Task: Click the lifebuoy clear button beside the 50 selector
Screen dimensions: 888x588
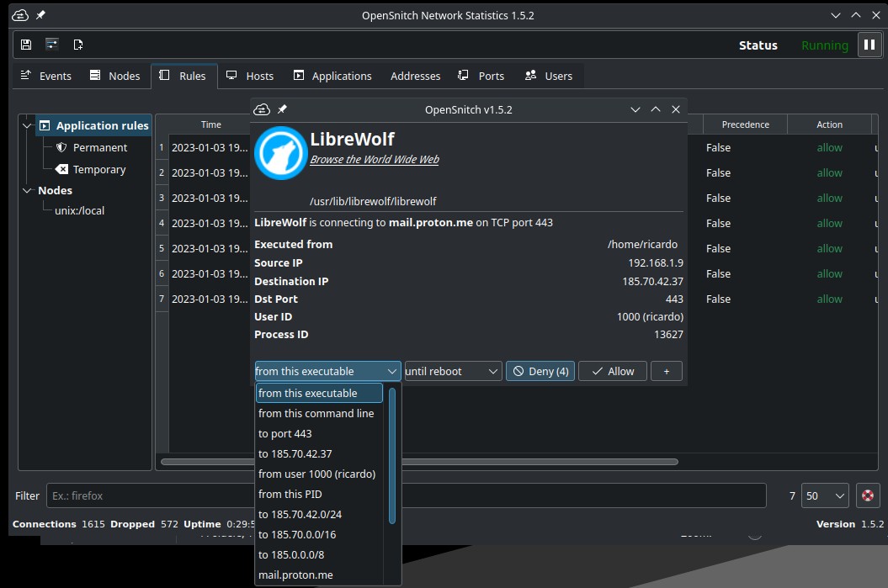Action: 868,495
